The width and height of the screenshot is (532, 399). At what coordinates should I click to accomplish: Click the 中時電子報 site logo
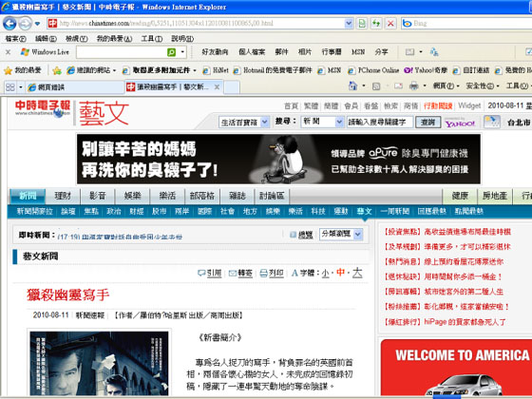(43, 108)
